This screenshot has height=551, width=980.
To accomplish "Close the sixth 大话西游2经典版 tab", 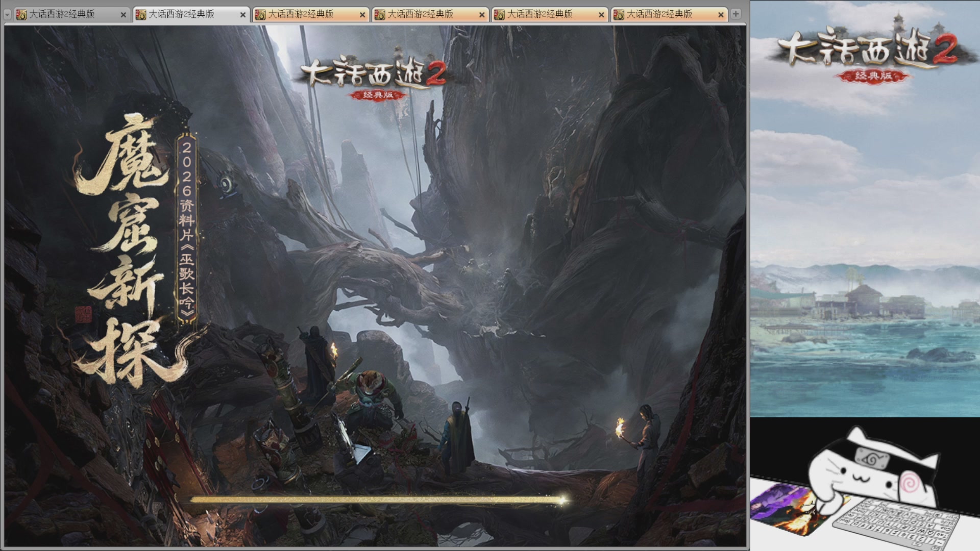I will (721, 15).
